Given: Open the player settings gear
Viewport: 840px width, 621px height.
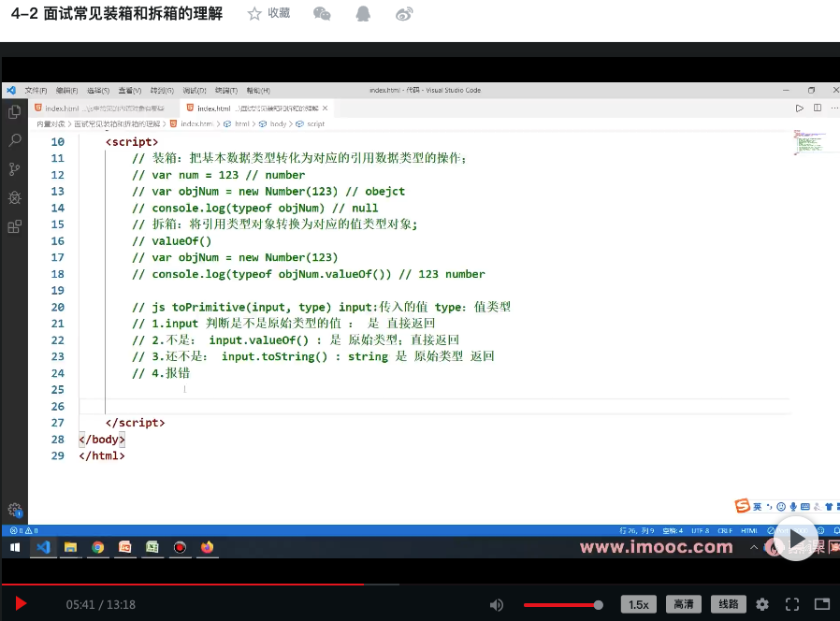Looking at the screenshot, I should coord(762,604).
